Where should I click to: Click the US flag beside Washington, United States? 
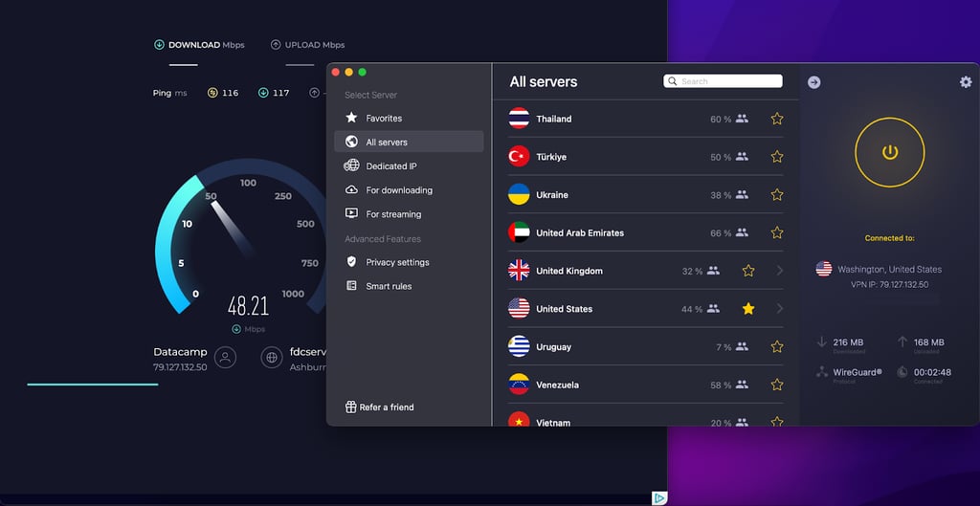[x=824, y=269]
